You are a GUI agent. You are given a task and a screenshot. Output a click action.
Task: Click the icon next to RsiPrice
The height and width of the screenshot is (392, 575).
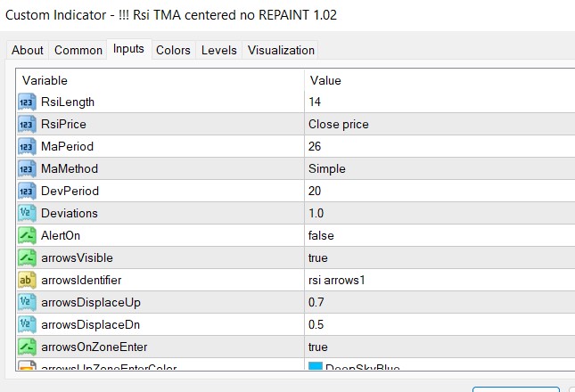(x=27, y=125)
